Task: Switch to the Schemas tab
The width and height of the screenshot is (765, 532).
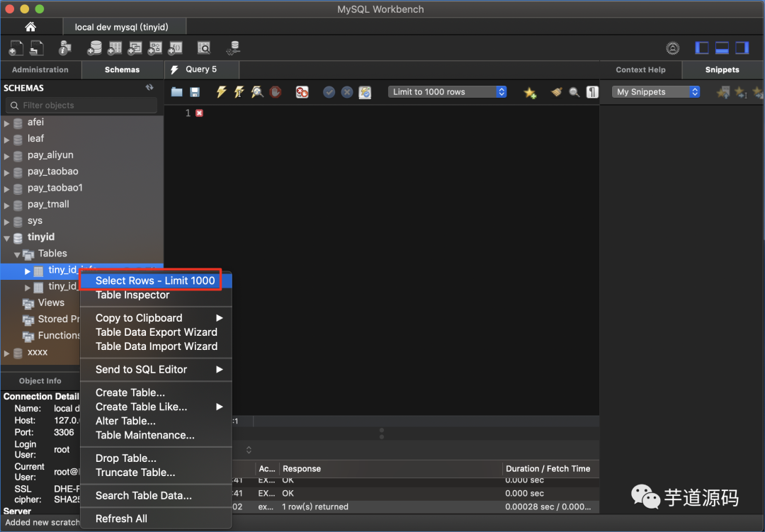Action: pyautogui.click(x=122, y=70)
